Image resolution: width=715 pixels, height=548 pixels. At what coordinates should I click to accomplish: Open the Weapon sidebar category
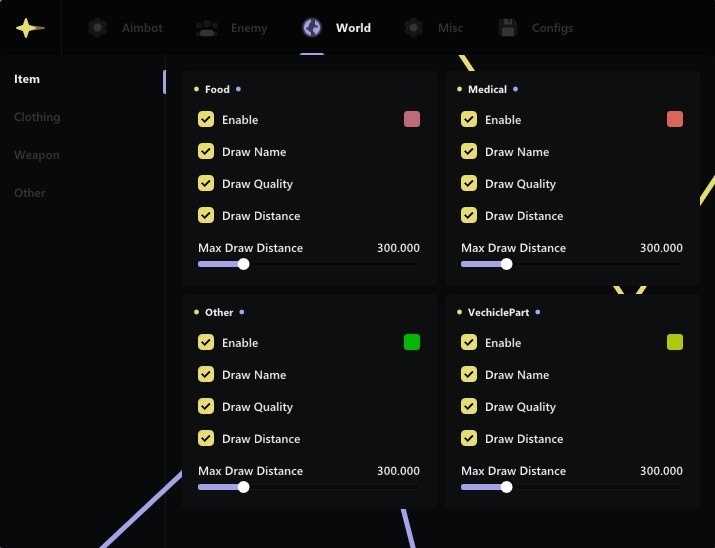[36, 155]
